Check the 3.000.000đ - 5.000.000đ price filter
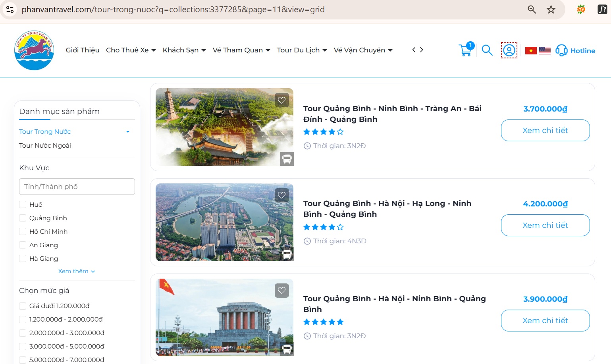This screenshot has height=364, width=611. tap(23, 346)
